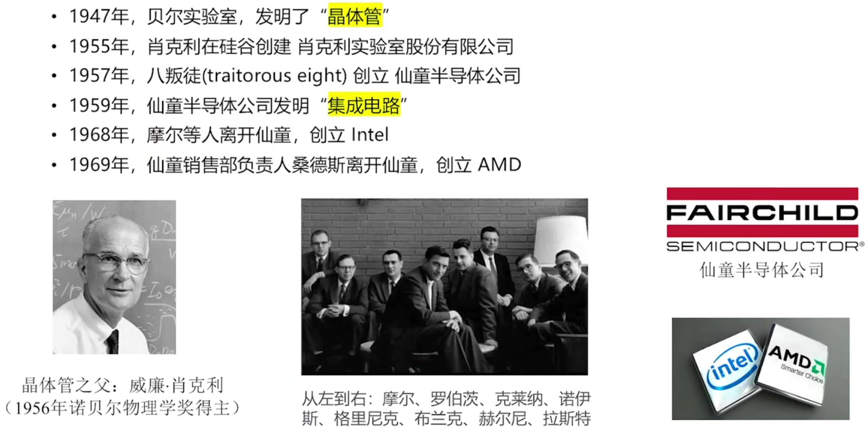This screenshot has height=429, width=868.
Task: Click caption 晶体管之父：威廉·肖克利
Action: 122,385
